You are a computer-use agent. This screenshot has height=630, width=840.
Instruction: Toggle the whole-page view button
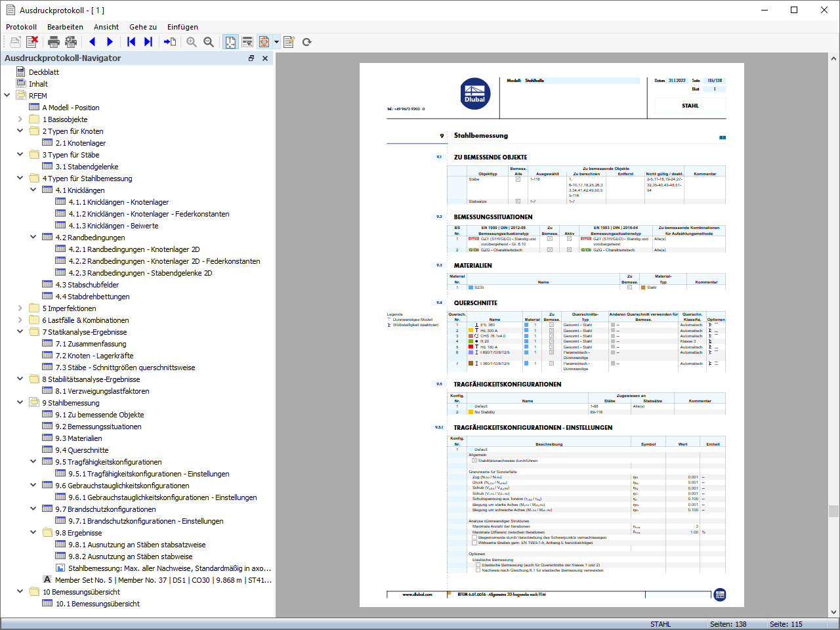pos(231,42)
